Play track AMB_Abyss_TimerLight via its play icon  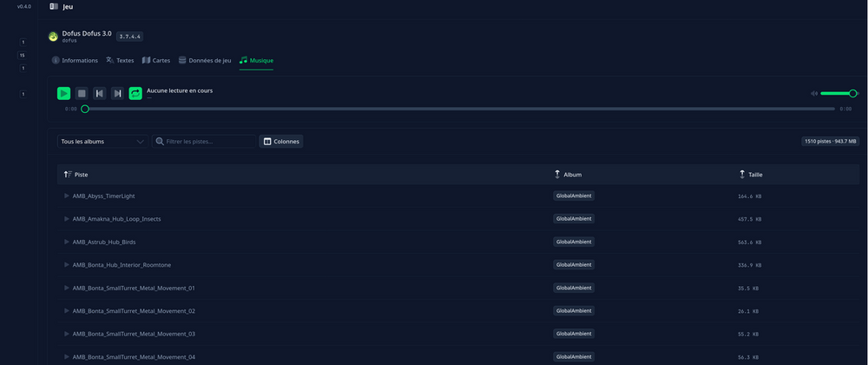click(67, 196)
